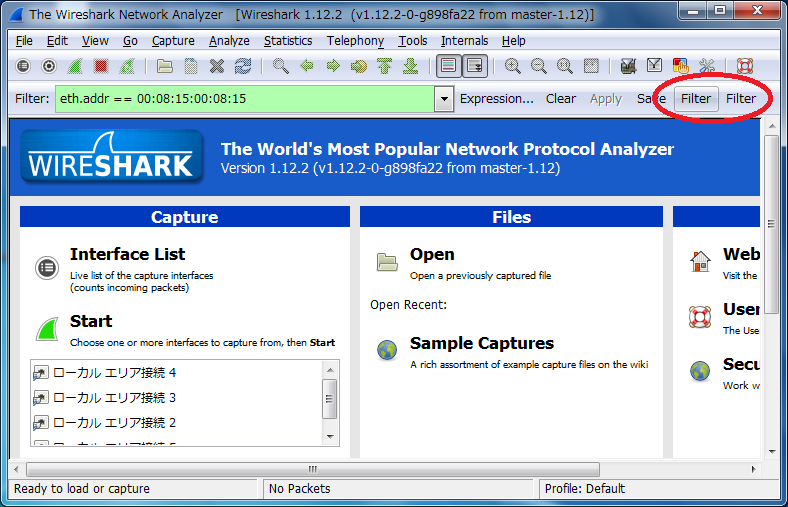Viewport: 788px width, 507px height.
Task: Go back in packet history arrow
Action: [307, 66]
